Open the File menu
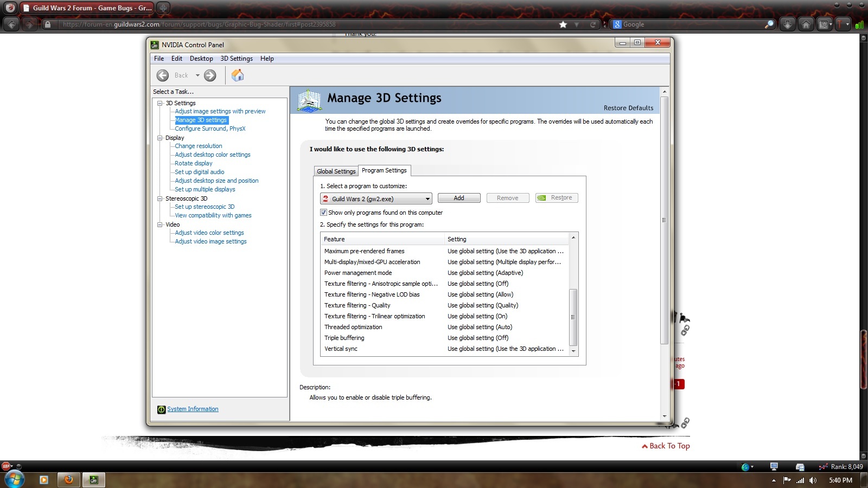 point(159,59)
